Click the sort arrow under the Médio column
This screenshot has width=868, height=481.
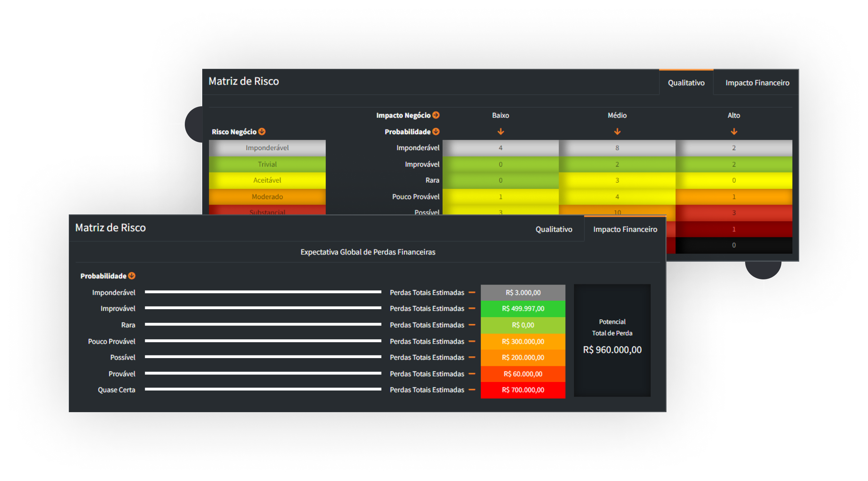[x=617, y=132]
